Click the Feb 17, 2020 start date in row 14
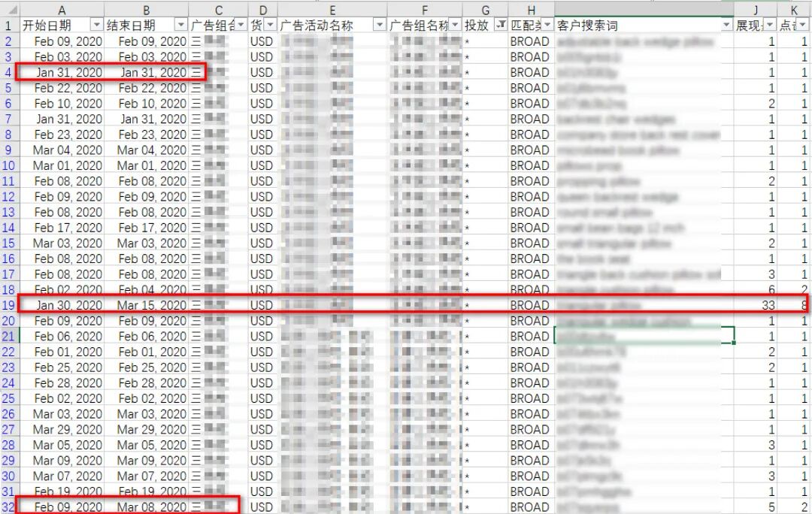This screenshot has width=812, height=514. click(x=62, y=227)
